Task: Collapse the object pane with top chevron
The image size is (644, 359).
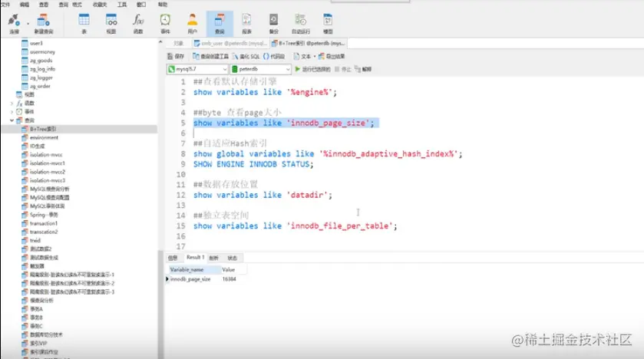Action: (160, 42)
